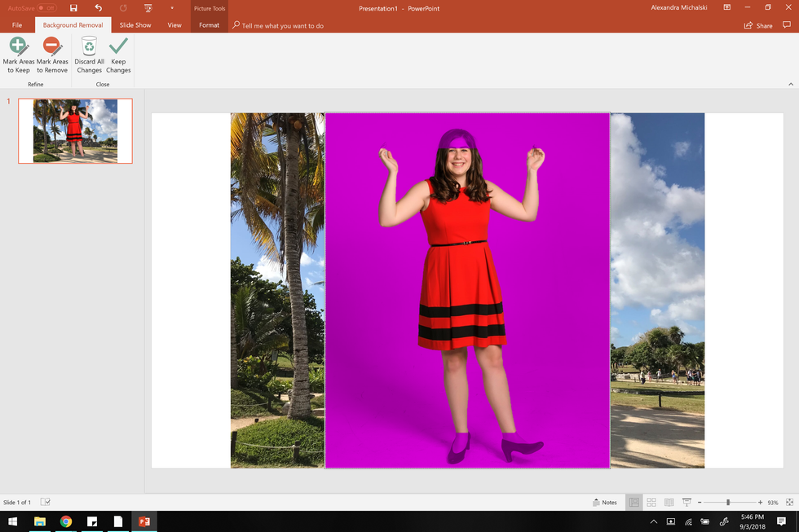
Task: Select the Mark Areas to Remove tool
Action: pyautogui.click(x=52, y=54)
